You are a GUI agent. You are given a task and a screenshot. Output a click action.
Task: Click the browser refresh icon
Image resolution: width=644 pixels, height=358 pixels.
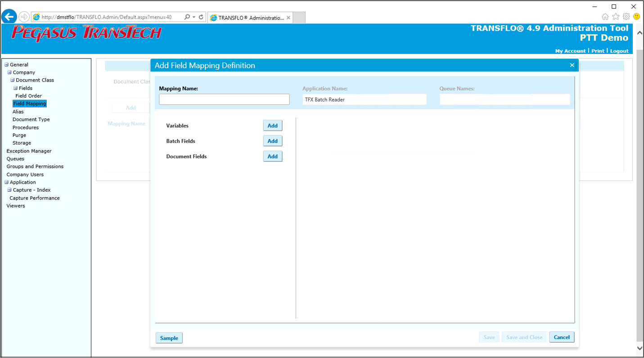(x=201, y=17)
